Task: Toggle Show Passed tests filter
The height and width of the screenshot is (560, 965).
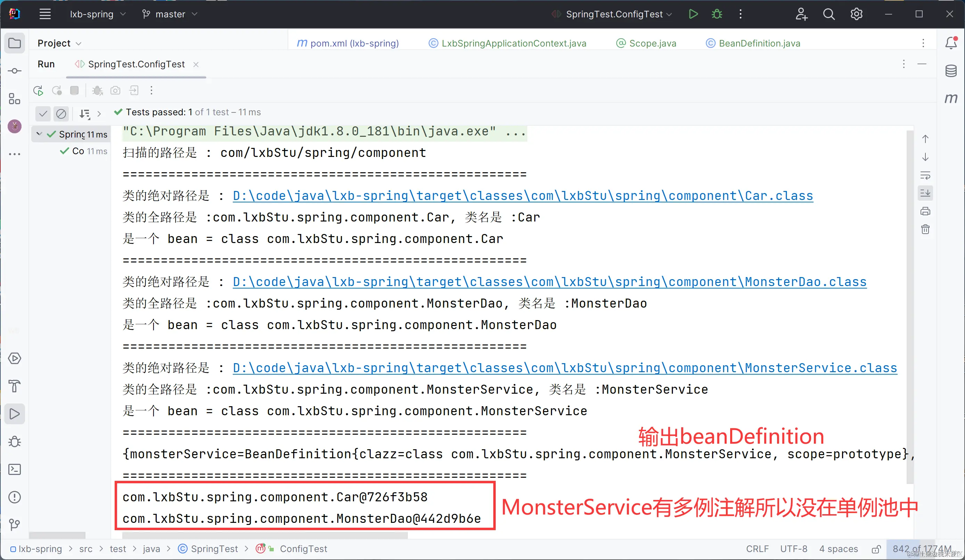Action: 43,113
